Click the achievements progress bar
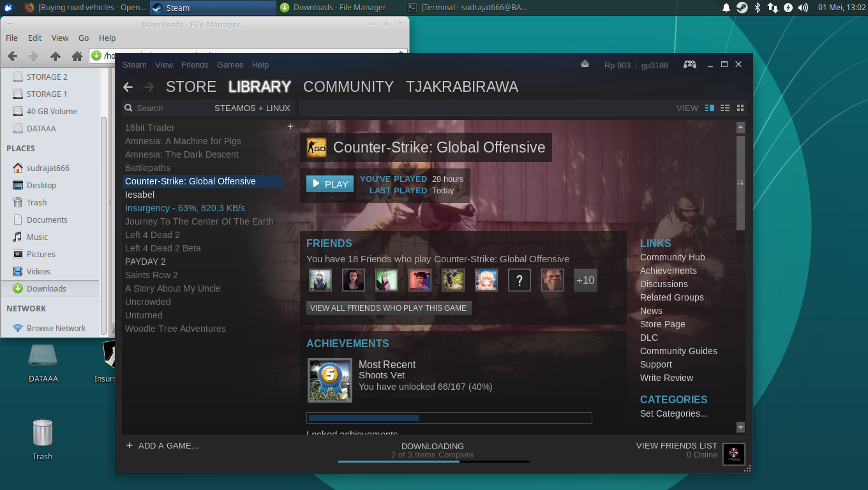 (449, 418)
